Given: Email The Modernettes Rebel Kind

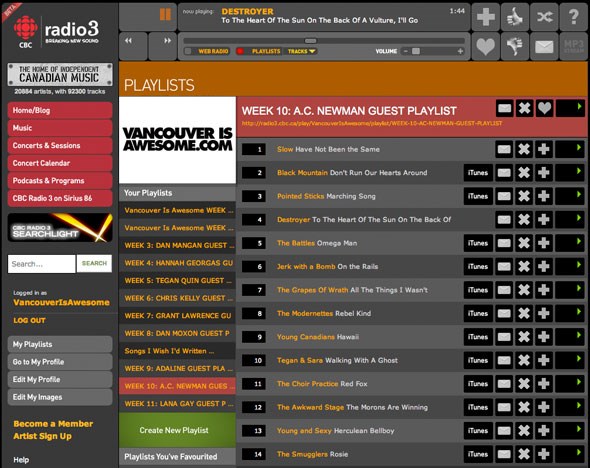Looking at the screenshot, I should (x=504, y=313).
